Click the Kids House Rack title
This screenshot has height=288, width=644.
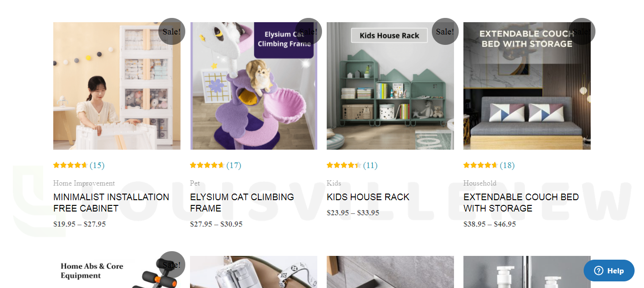click(x=368, y=197)
